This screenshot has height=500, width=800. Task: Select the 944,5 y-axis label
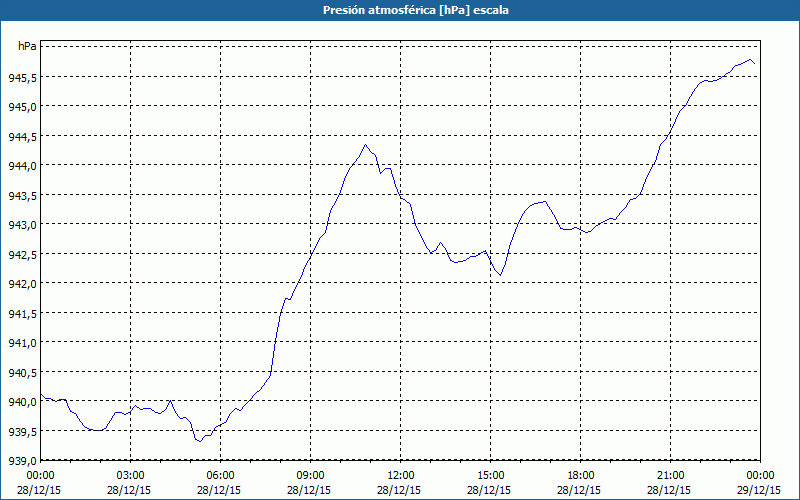point(20,136)
